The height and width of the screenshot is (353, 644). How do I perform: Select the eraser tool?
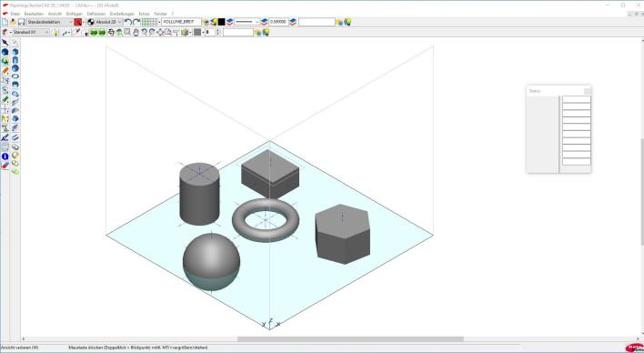tap(5, 166)
